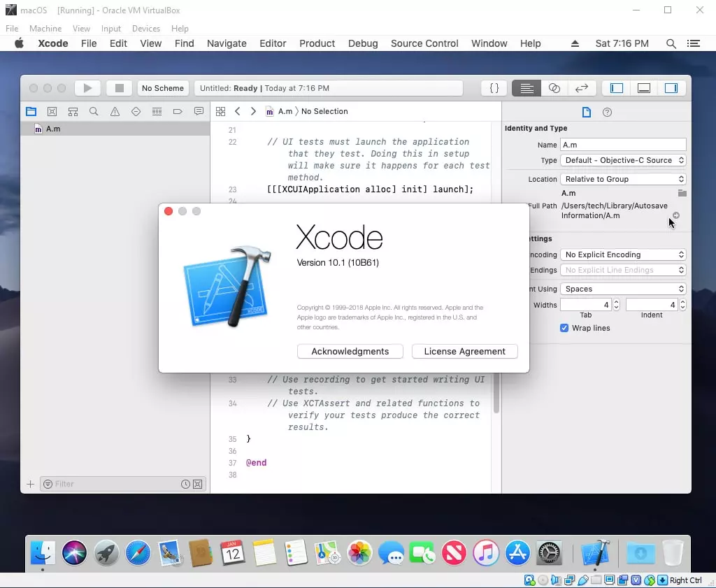Open Spotlight search in menu bar
Screen dimensions: 716x588
point(671,43)
